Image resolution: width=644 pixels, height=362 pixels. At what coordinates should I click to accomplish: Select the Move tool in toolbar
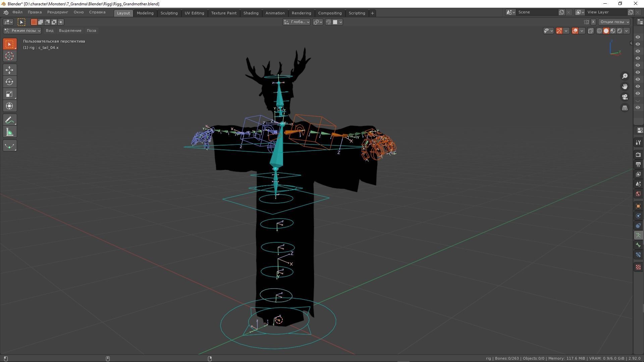[x=9, y=70]
